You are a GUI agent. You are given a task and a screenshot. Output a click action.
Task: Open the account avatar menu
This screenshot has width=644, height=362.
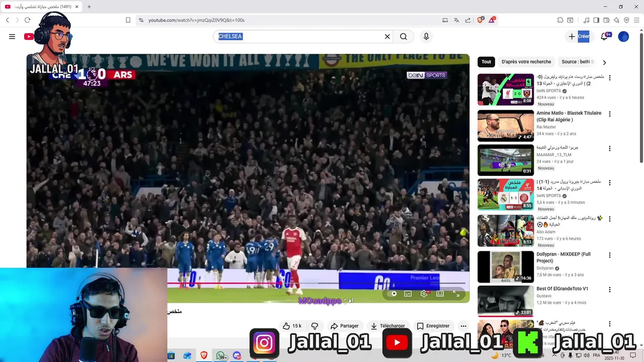pos(623,36)
